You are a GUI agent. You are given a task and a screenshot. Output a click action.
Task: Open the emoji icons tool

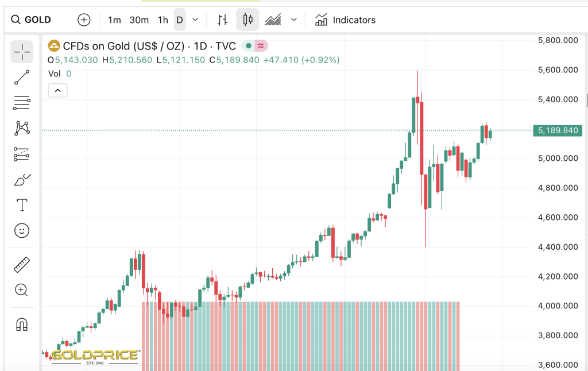click(x=22, y=230)
